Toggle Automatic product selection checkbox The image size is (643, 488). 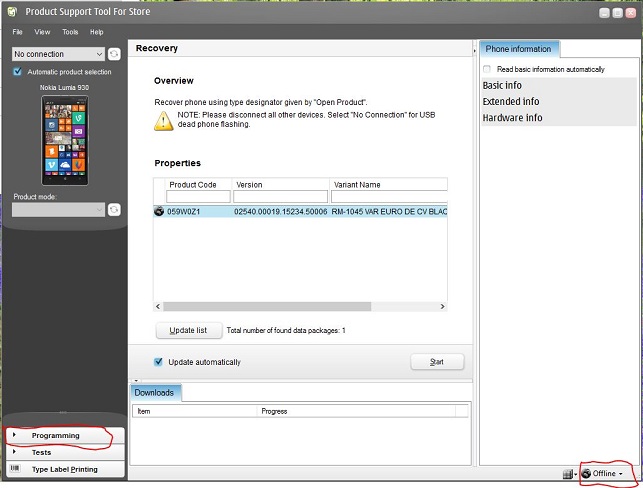tap(18, 72)
